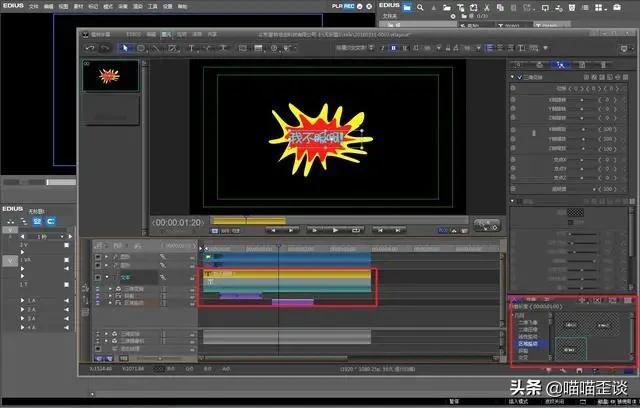The height and width of the screenshot is (408, 640).
Task: Click the effects panel vertical scrollbar
Action: (632, 337)
